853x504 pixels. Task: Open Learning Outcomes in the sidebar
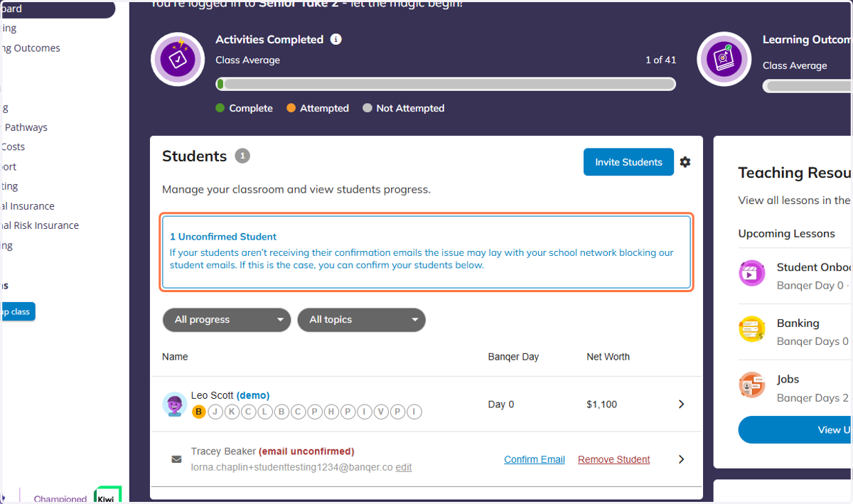pos(31,48)
